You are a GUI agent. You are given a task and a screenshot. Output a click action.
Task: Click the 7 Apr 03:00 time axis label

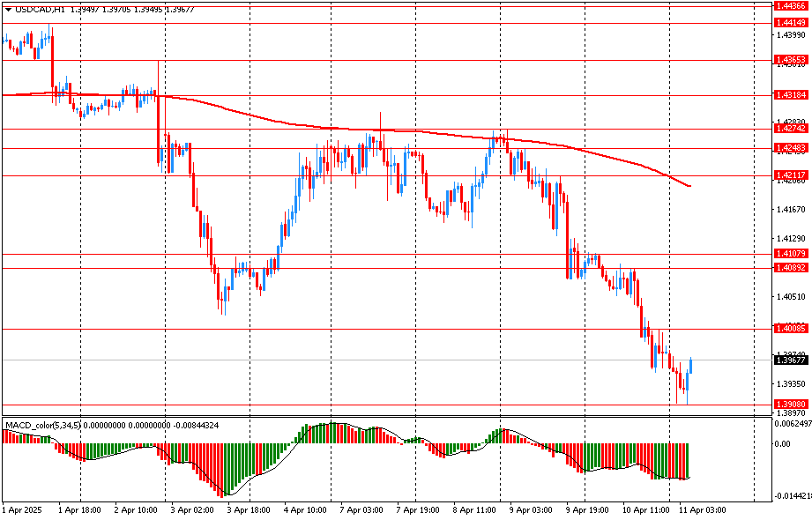pos(361,509)
